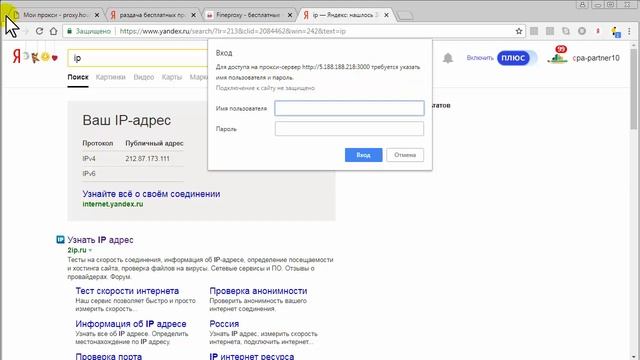
Task: Click the secure lock icon in address bar
Action: coord(69,31)
